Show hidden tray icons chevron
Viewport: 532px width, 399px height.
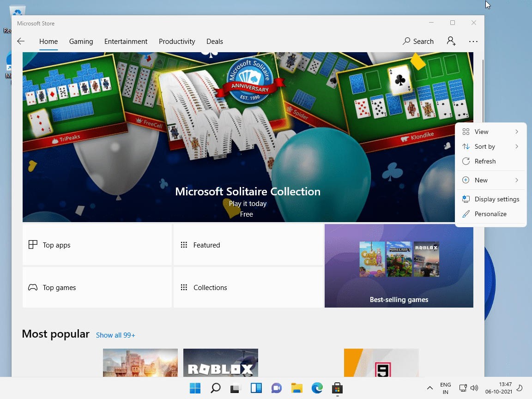pyautogui.click(x=429, y=388)
